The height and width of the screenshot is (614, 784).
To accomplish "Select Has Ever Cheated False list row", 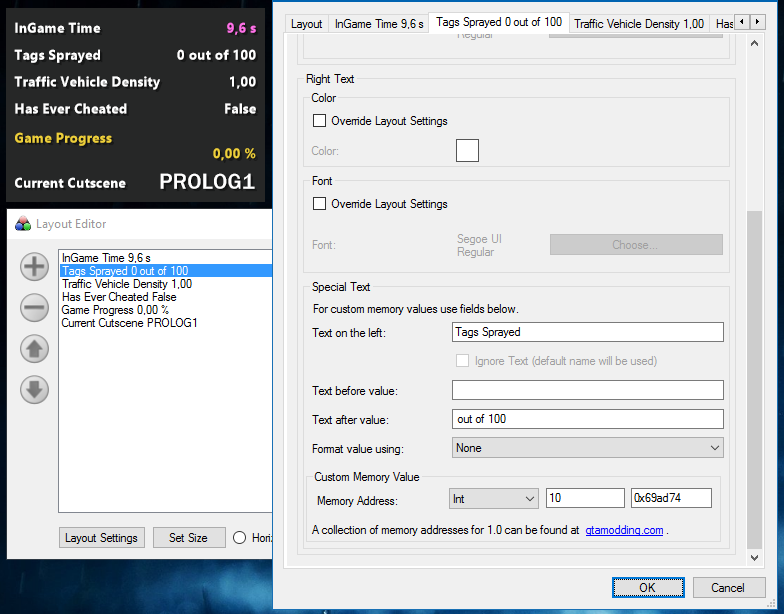I will point(166,297).
